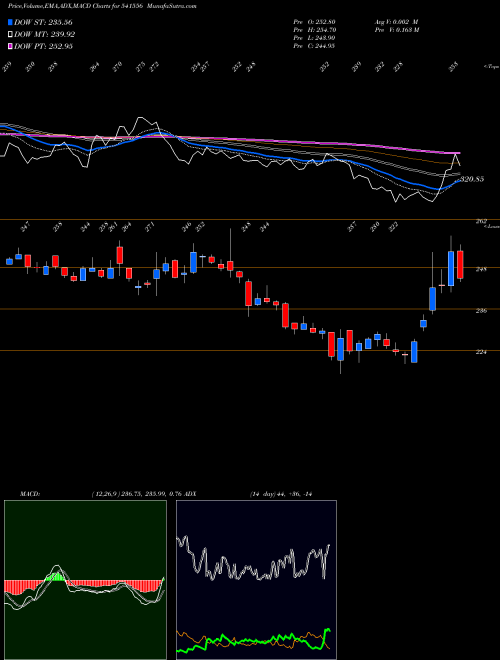Click the 262 price axis label

481,221
